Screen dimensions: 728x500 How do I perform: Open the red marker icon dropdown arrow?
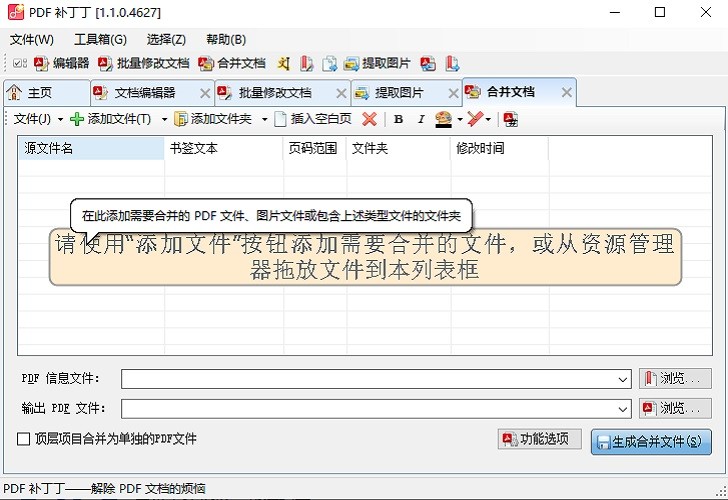tap(488, 119)
